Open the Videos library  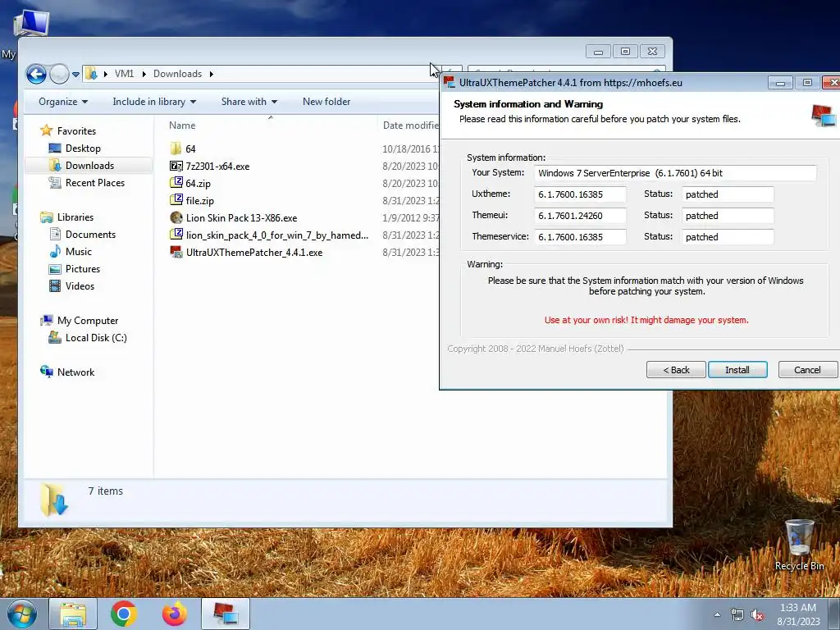coord(80,286)
